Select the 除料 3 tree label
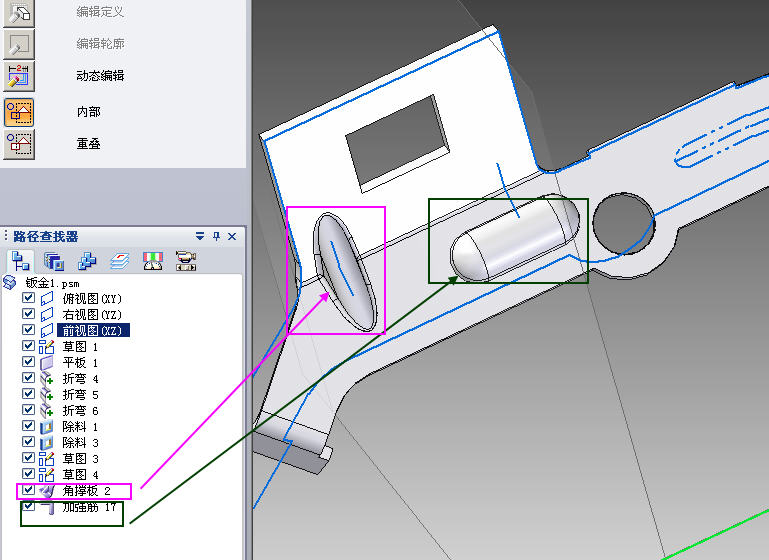The image size is (769, 560). pyautogui.click(x=80, y=443)
